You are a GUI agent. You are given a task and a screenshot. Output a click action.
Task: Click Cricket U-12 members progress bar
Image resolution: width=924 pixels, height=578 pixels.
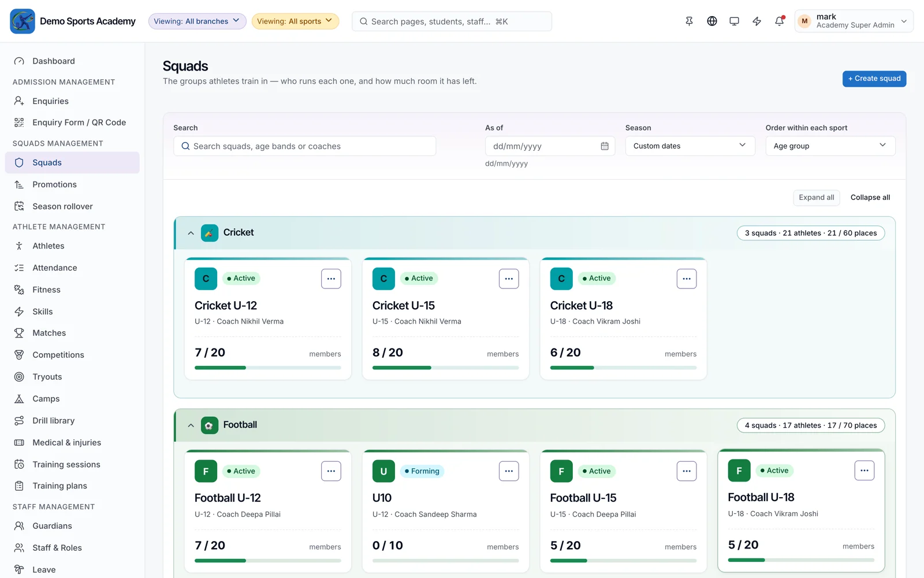click(x=268, y=368)
